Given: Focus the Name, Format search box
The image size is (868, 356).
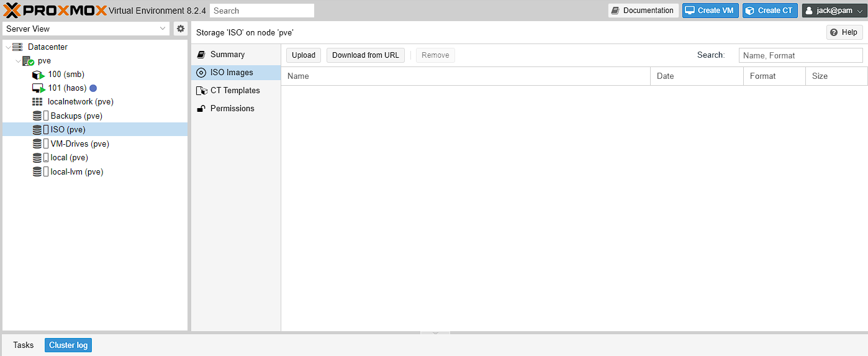Looking at the screenshot, I should coord(800,55).
